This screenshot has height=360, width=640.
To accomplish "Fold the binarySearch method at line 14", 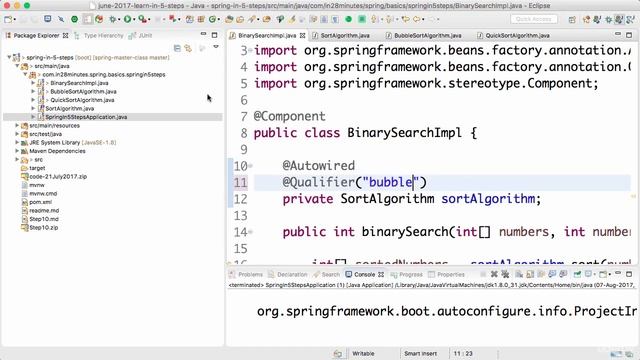I will pos(251,232).
